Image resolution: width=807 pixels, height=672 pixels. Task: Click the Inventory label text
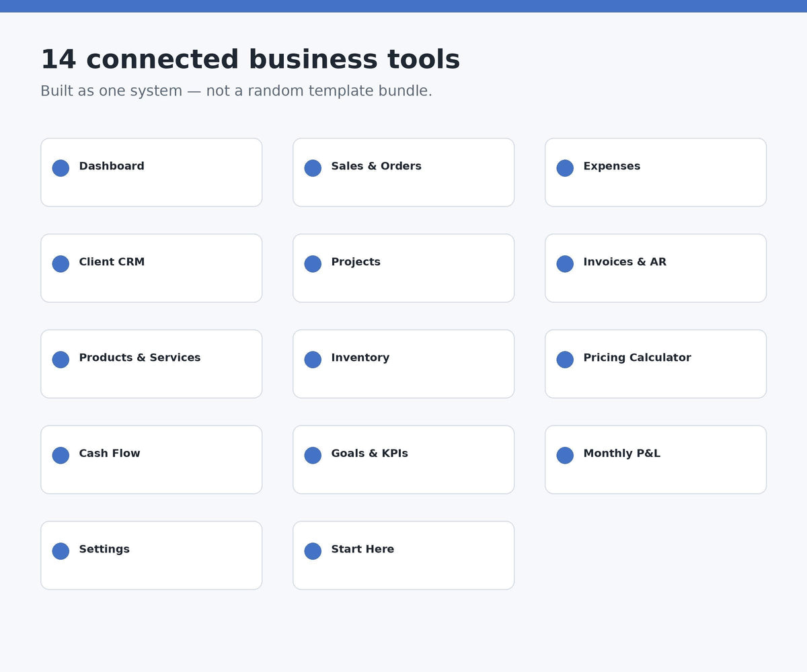pyautogui.click(x=360, y=358)
